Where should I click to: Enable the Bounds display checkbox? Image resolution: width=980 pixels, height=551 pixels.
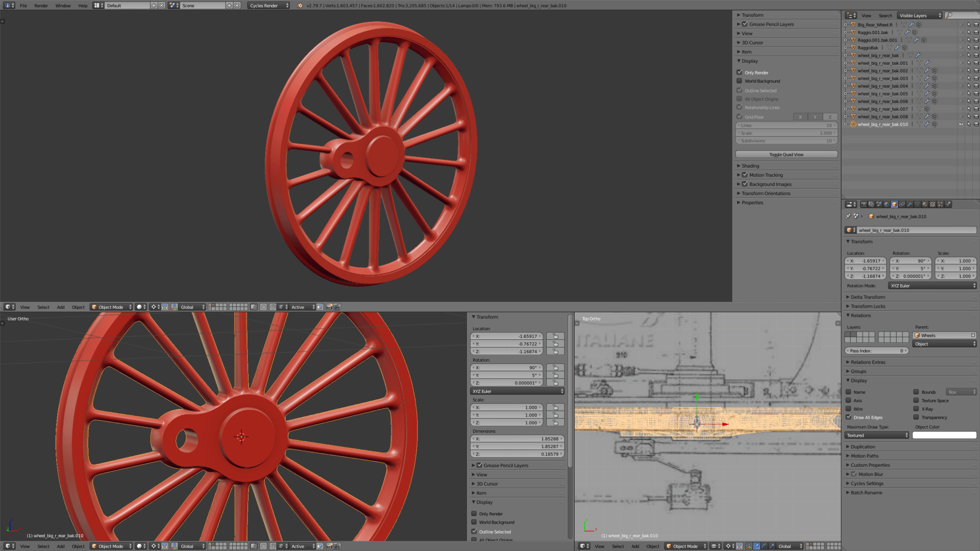[916, 392]
